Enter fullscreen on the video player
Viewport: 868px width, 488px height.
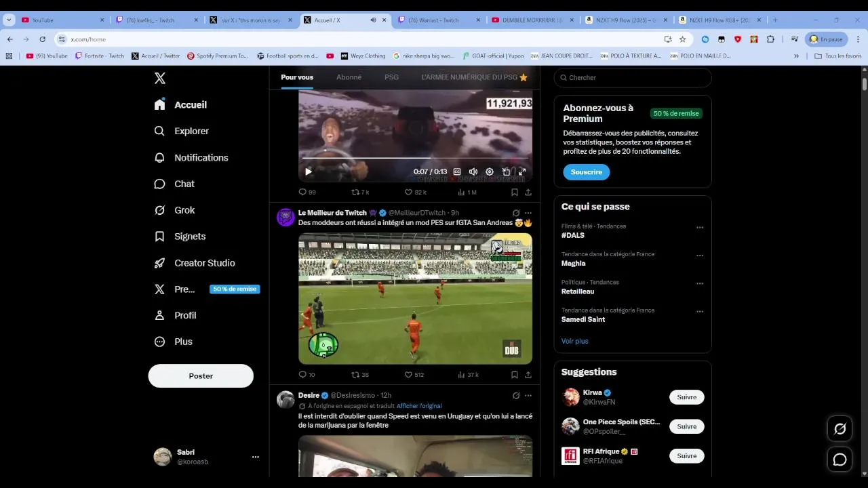coord(522,172)
